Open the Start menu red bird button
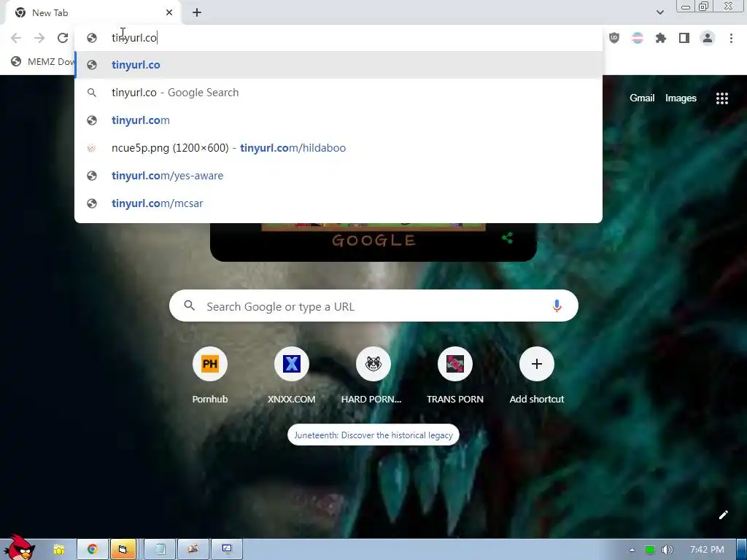 (x=19, y=548)
